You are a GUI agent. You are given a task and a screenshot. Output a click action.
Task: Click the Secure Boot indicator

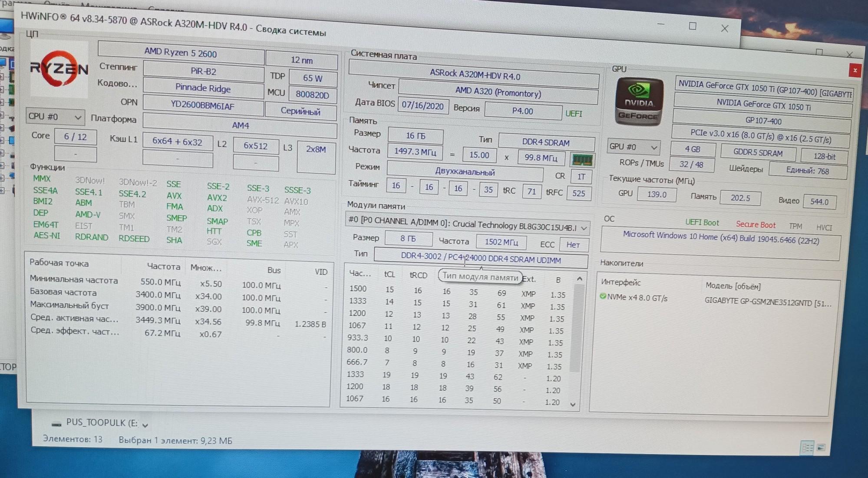point(756,224)
